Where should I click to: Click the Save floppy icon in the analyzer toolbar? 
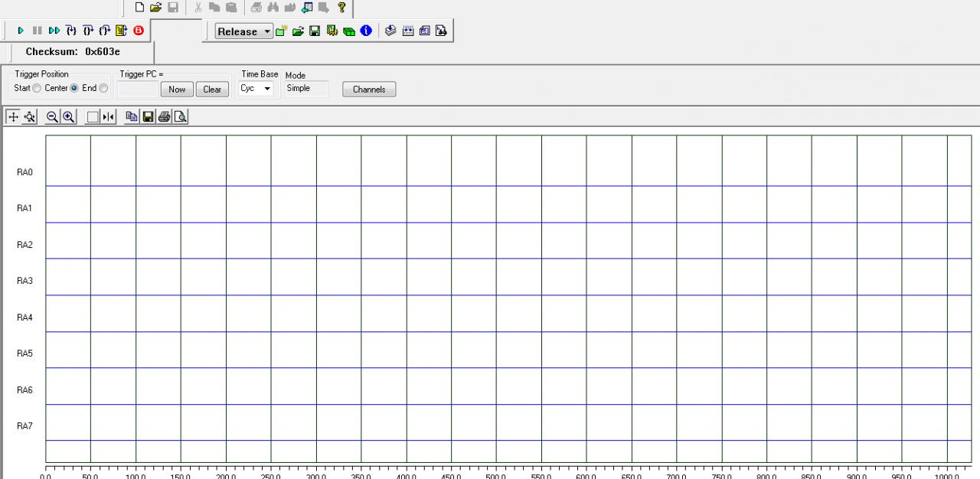click(148, 116)
